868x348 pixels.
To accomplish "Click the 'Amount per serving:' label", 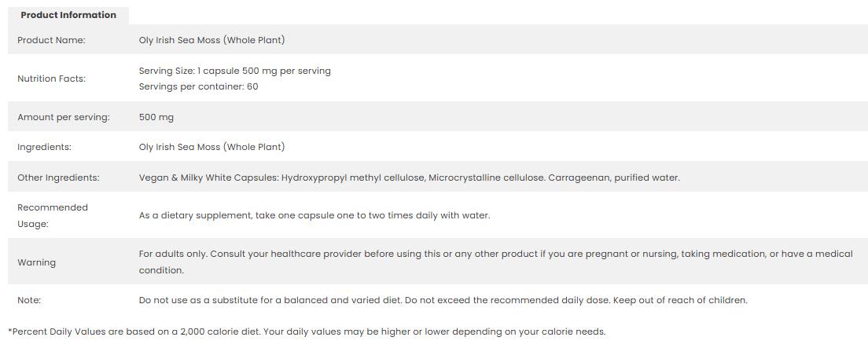I will pos(64,117).
